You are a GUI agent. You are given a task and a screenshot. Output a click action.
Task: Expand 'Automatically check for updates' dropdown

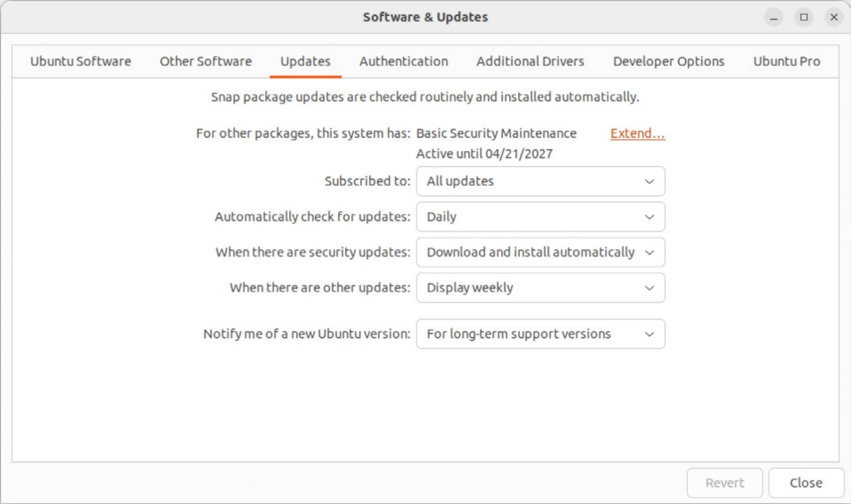[540, 217]
